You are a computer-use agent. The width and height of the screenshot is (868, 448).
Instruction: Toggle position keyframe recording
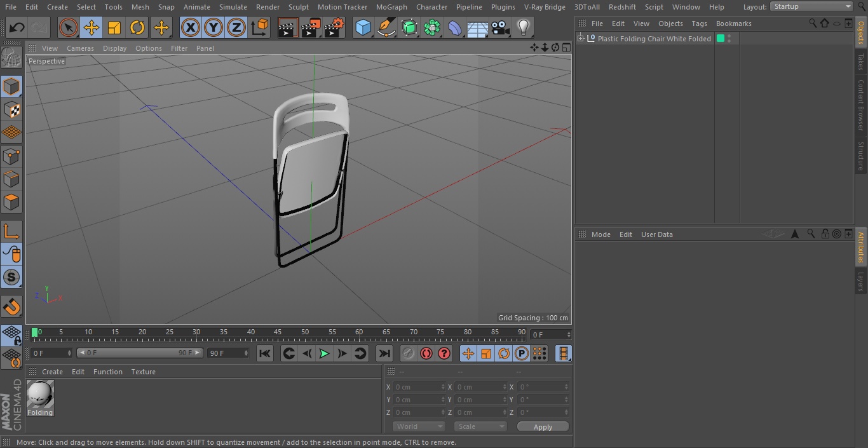[x=468, y=353]
